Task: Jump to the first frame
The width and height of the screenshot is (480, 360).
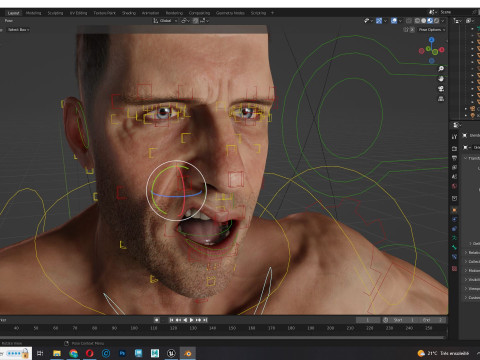Action: click(171, 320)
